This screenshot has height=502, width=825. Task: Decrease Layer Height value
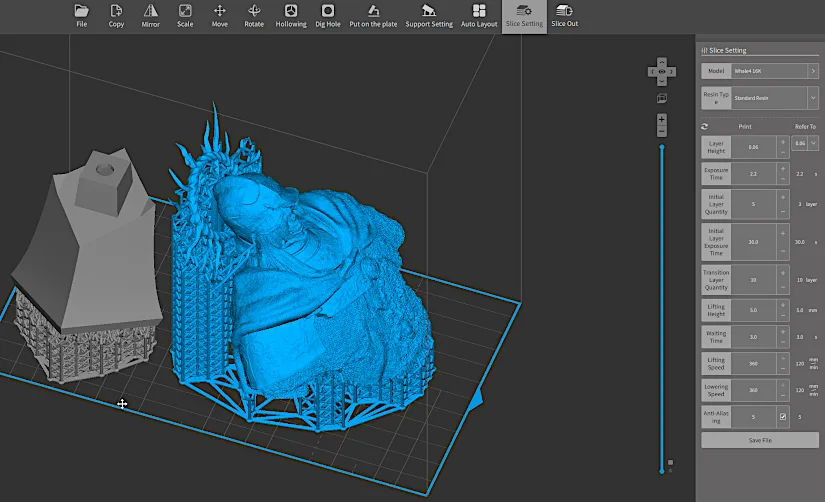coord(783,153)
